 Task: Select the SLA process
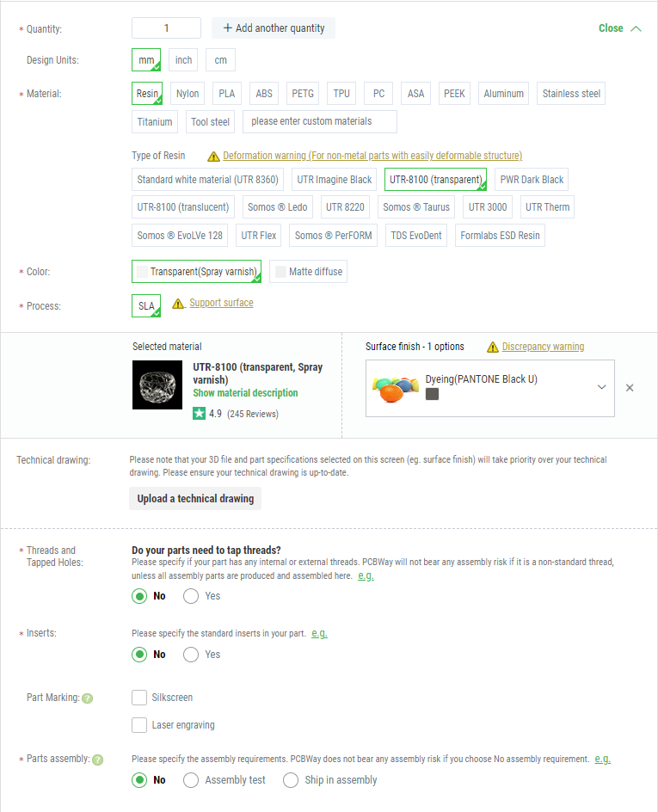point(146,306)
